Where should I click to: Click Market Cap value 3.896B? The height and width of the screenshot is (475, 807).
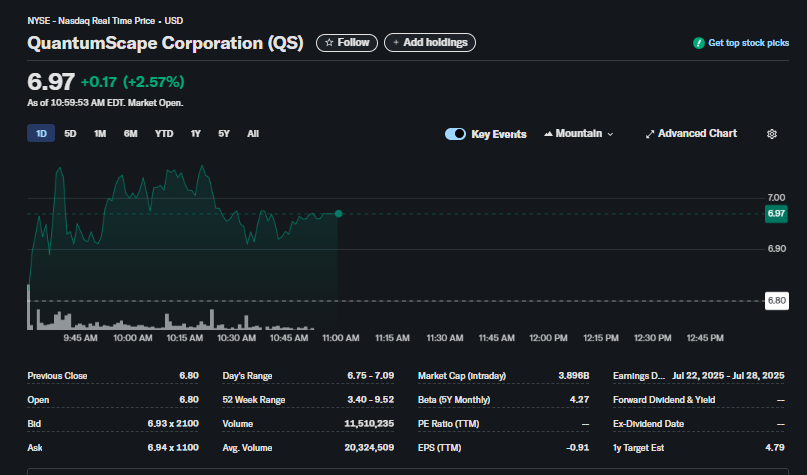click(x=573, y=376)
